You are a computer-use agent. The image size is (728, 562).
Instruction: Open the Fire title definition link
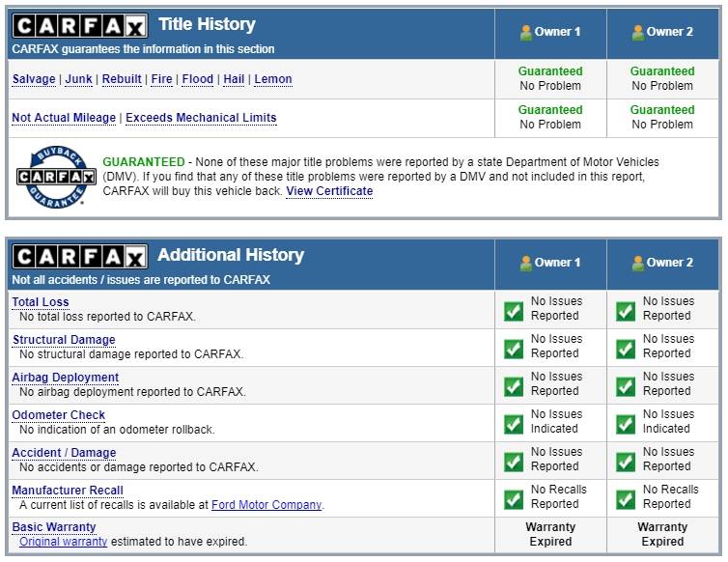(x=161, y=79)
